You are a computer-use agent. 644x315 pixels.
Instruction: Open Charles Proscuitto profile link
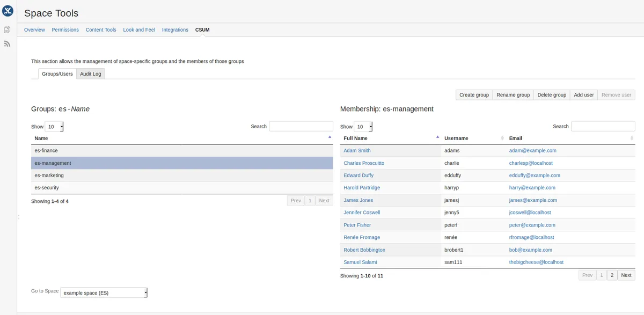(x=364, y=163)
